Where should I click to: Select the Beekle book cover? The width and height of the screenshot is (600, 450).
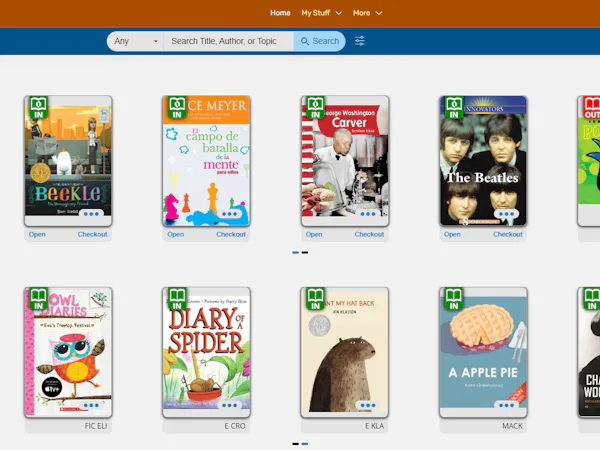[x=68, y=161]
